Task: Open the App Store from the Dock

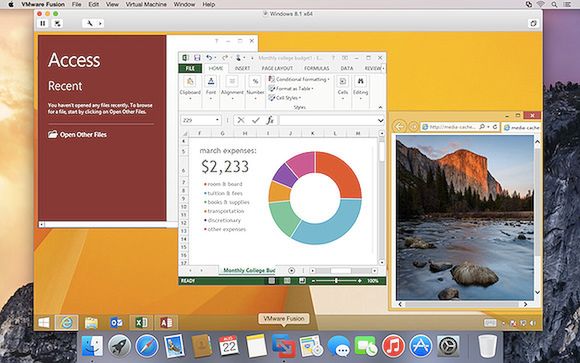Action: [x=421, y=346]
